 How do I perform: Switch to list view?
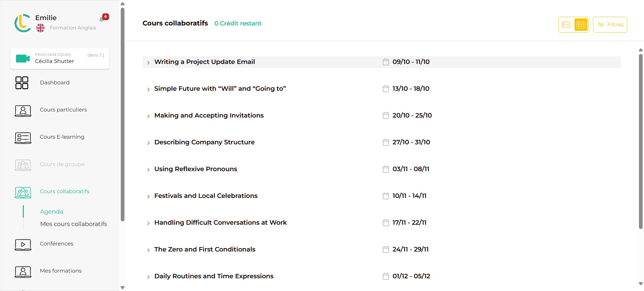(566, 25)
